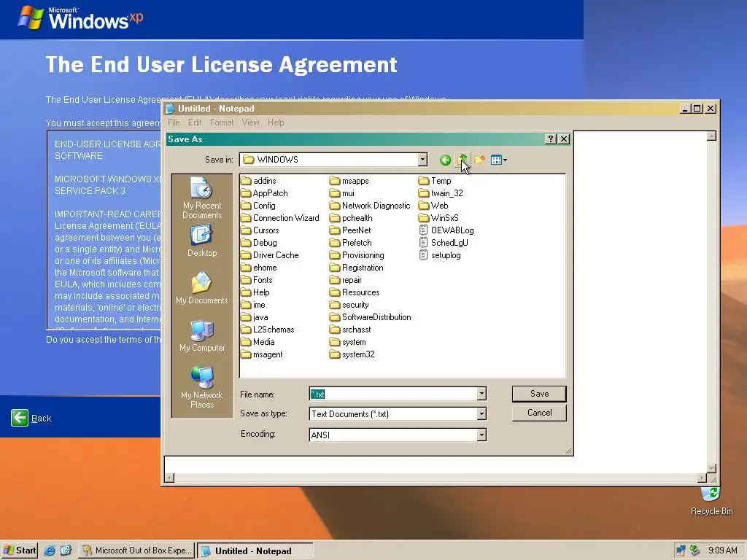The image size is (747, 560).
Task: Open Recycle Bin on desktop
Action: pyautogui.click(x=711, y=502)
